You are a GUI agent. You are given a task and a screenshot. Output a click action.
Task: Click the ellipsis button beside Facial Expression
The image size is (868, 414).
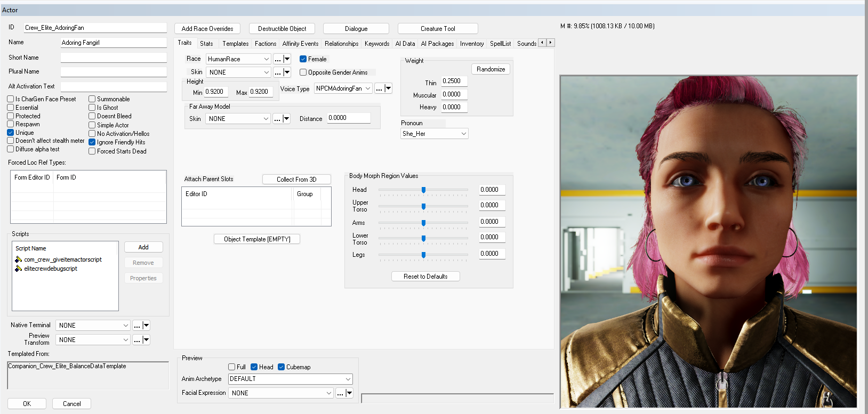pos(340,393)
